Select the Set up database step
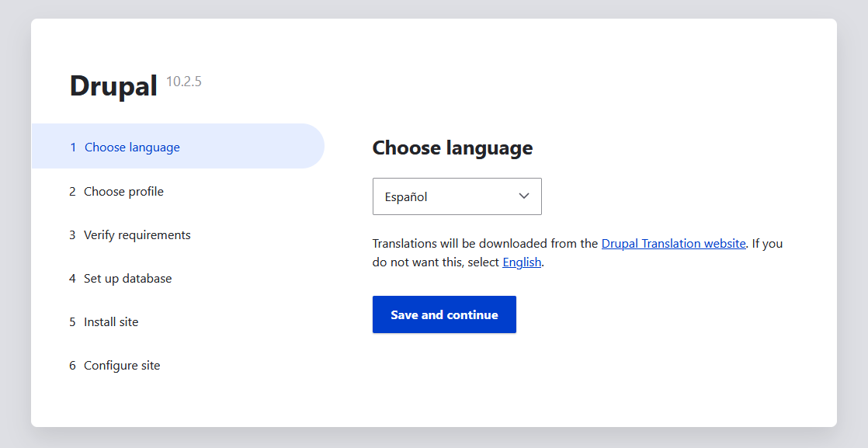 (x=127, y=278)
